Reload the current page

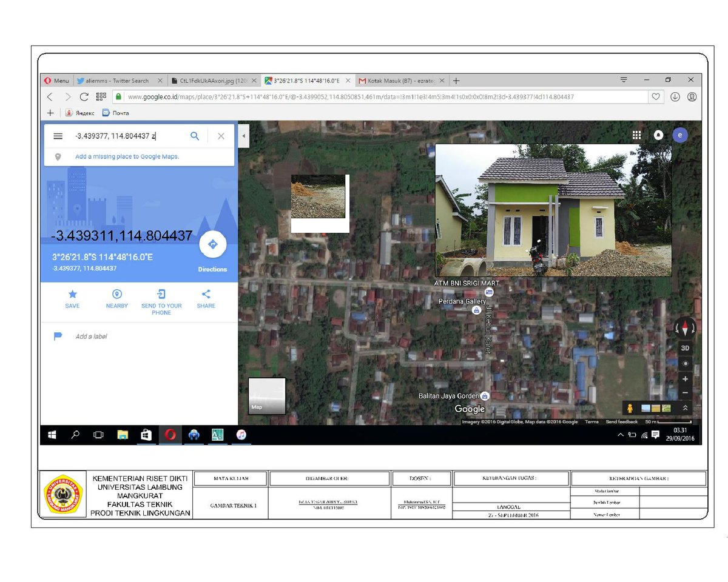[84, 96]
